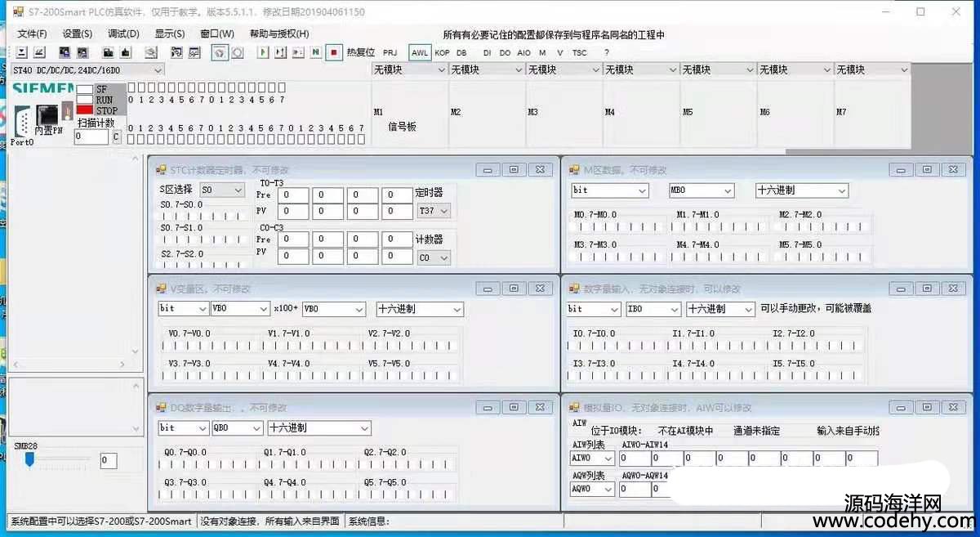980x537 pixels.
Task: Open the ST40 DC/DC/DC CPU model dropdown
Action: click(x=87, y=70)
